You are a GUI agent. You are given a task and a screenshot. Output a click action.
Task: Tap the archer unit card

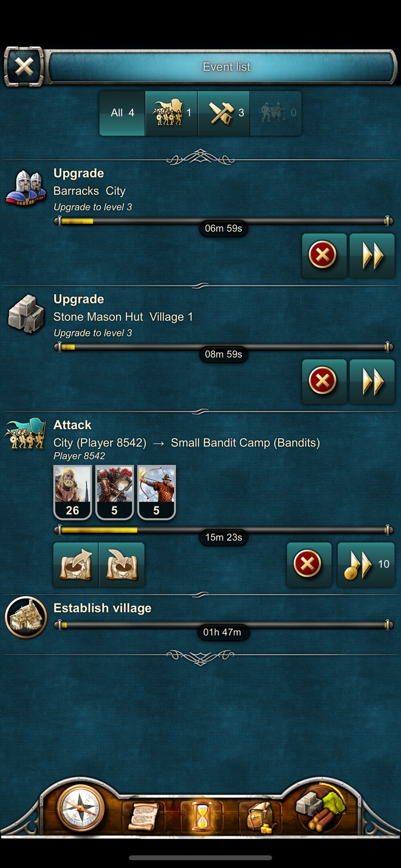(156, 492)
